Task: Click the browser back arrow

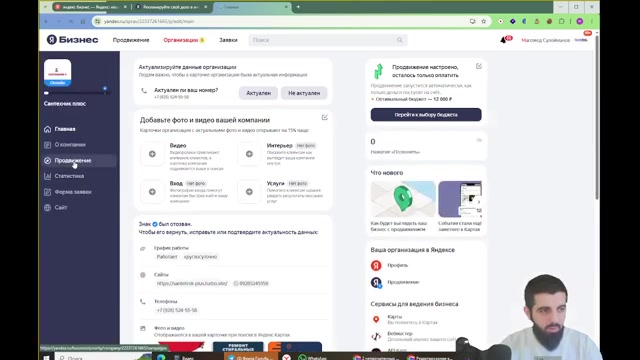Action: point(46,21)
